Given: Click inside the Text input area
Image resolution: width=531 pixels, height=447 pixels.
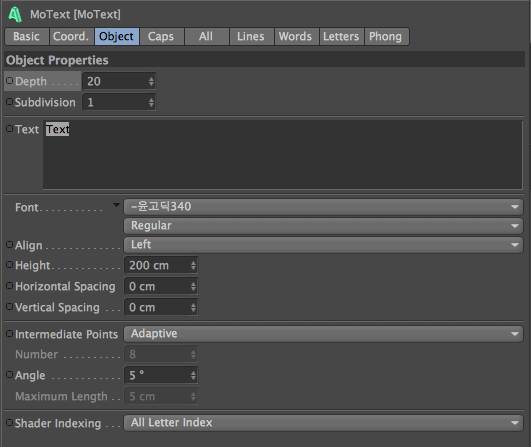Looking at the screenshot, I should [x=282, y=155].
